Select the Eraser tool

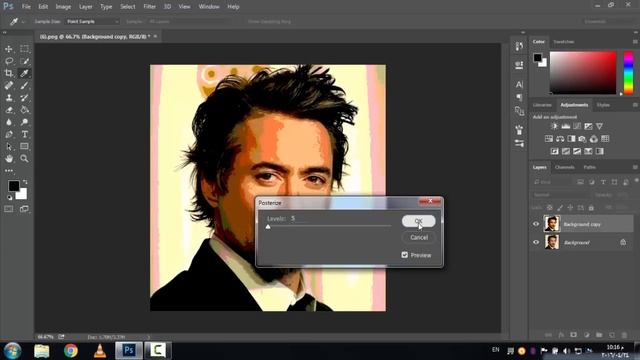click(9, 110)
